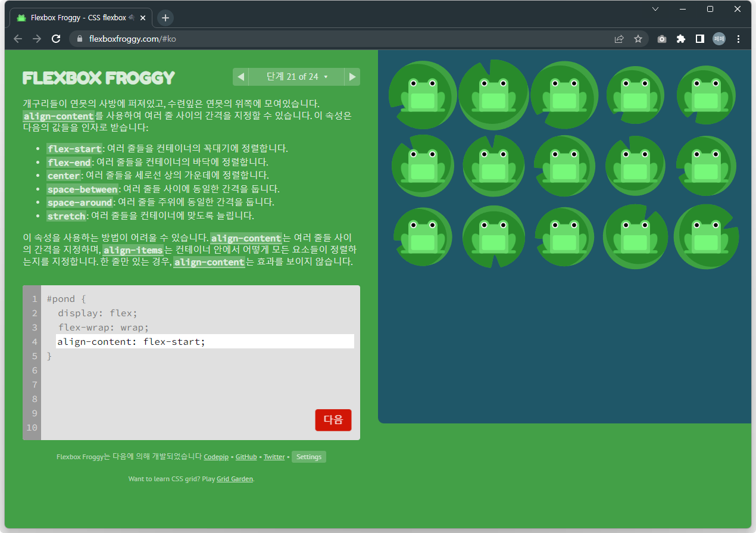The width and height of the screenshot is (756, 533).
Task: Open the level selector '단계 21 of 24'
Action: point(296,77)
